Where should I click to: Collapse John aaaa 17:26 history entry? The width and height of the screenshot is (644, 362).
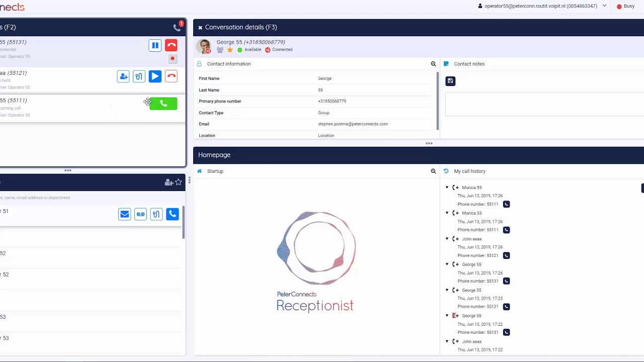447,239
